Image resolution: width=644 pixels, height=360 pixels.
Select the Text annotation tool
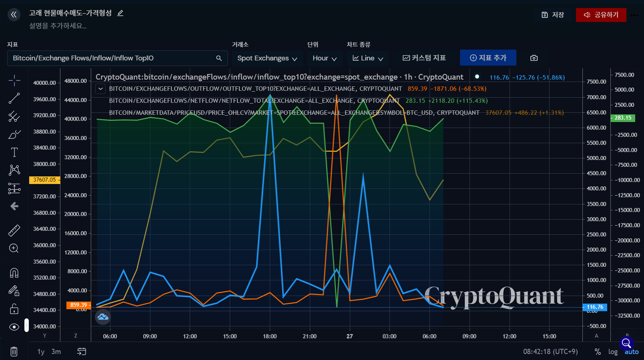14,152
